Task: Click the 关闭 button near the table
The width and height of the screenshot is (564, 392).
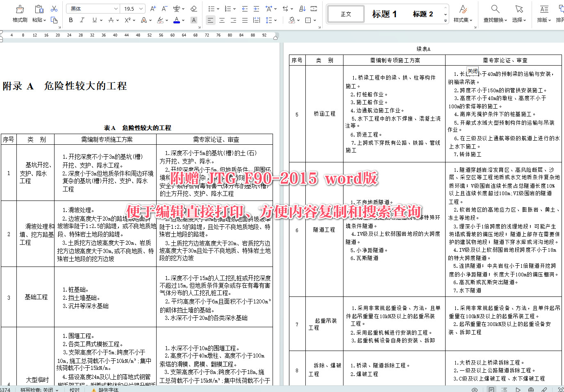Action: [x=472, y=71]
